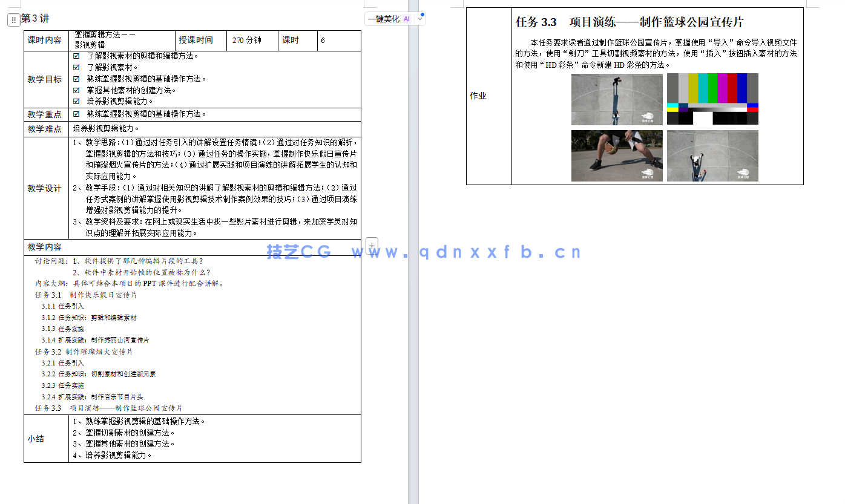This screenshot has height=504, width=845.
Task: Click the blue notification dot on beautify toolbar
Action: click(x=422, y=15)
